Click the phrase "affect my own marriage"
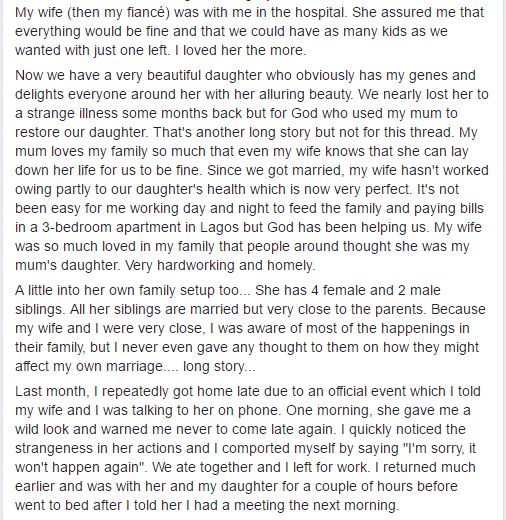 coord(89,367)
